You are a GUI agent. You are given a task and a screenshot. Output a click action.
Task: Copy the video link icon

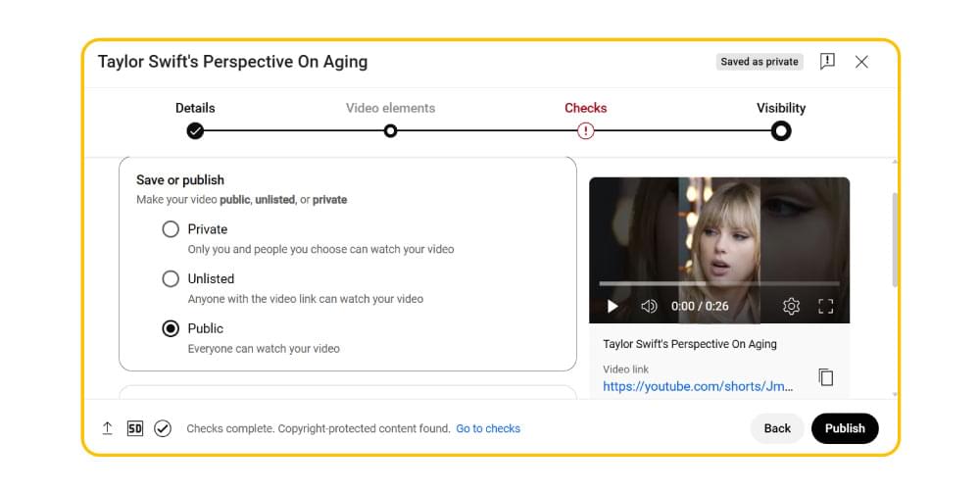click(x=825, y=377)
